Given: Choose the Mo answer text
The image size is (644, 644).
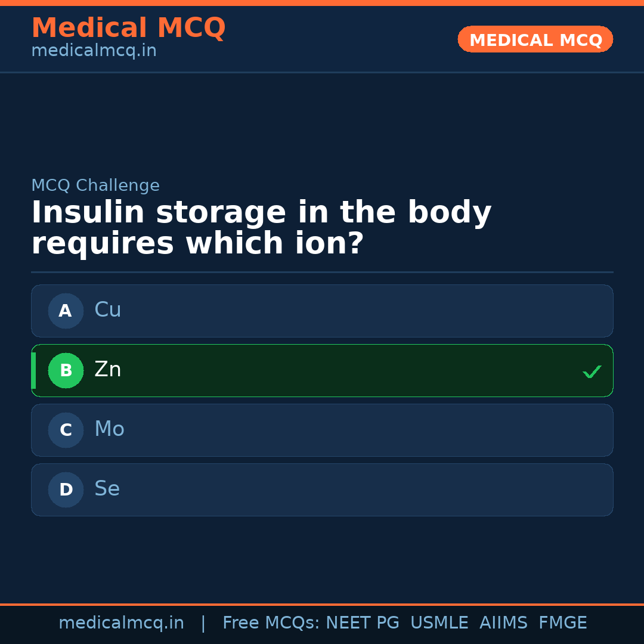Looking at the screenshot, I should pos(110,429).
